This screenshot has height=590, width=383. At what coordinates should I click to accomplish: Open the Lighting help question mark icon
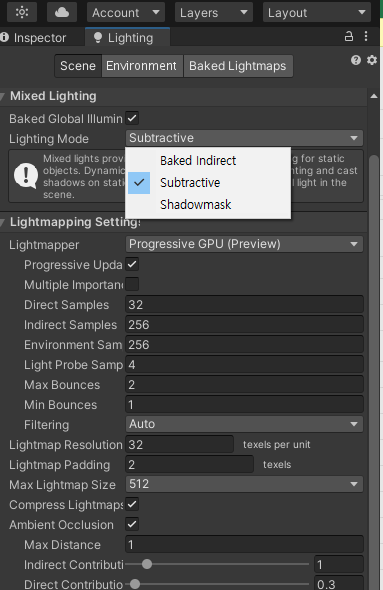[356, 60]
